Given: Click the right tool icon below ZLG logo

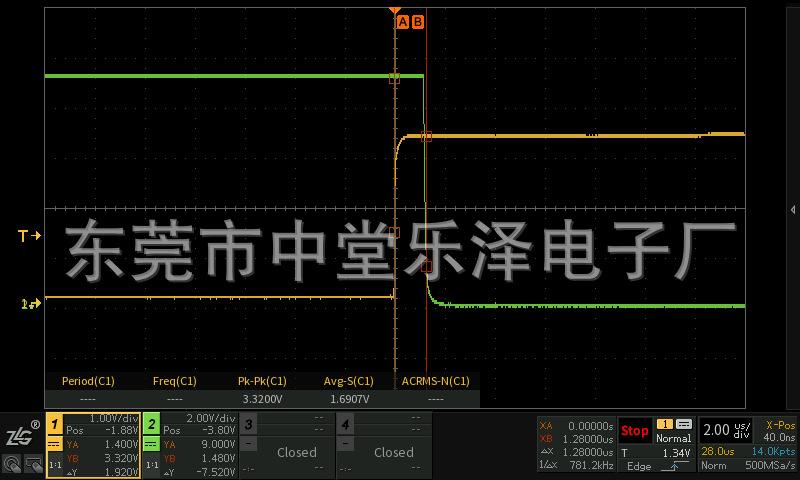Looking at the screenshot, I should coord(33,464).
